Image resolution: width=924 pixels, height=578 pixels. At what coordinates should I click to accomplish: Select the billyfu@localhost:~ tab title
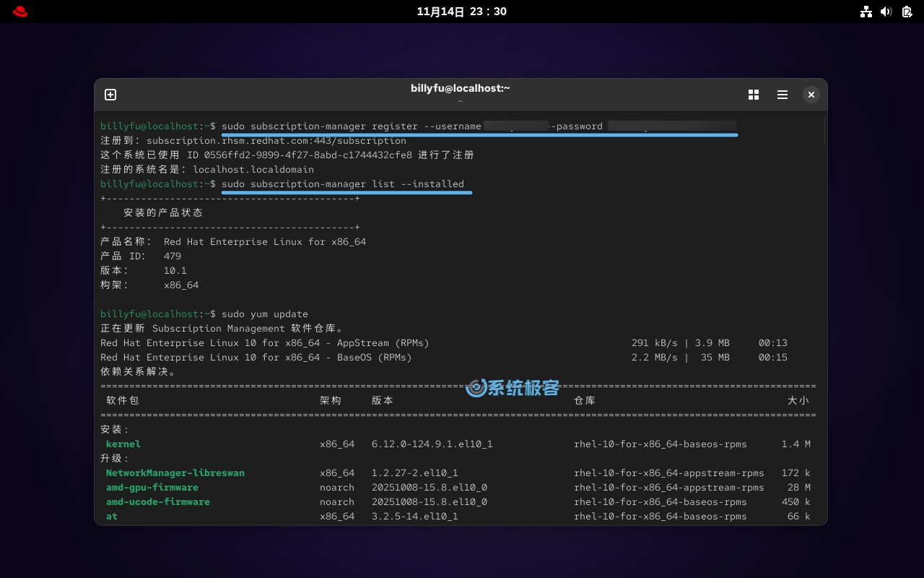pyautogui.click(x=461, y=88)
